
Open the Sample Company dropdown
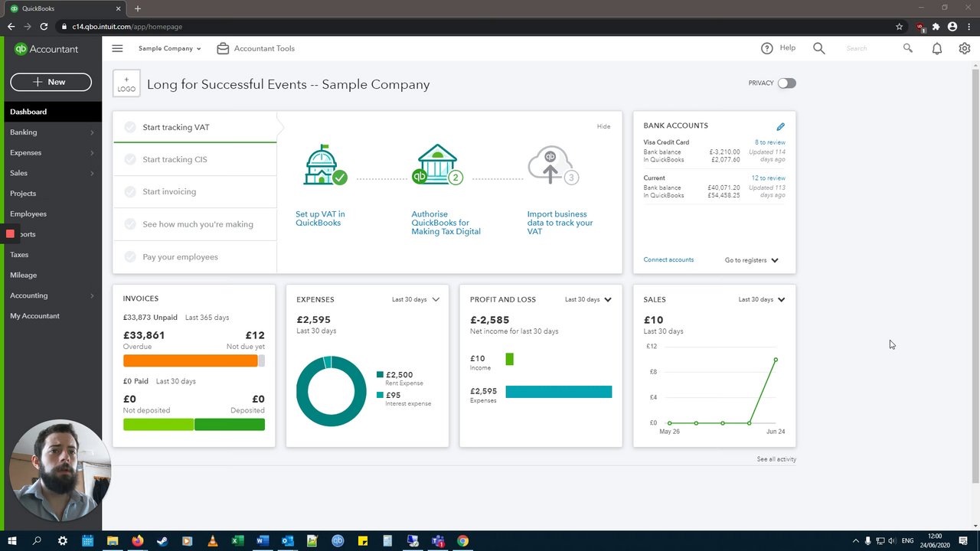click(x=169, y=48)
